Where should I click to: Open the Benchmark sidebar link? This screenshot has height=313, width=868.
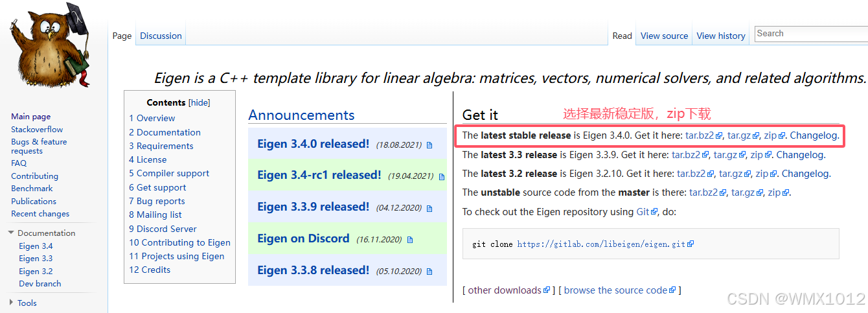[x=32, y=188]
